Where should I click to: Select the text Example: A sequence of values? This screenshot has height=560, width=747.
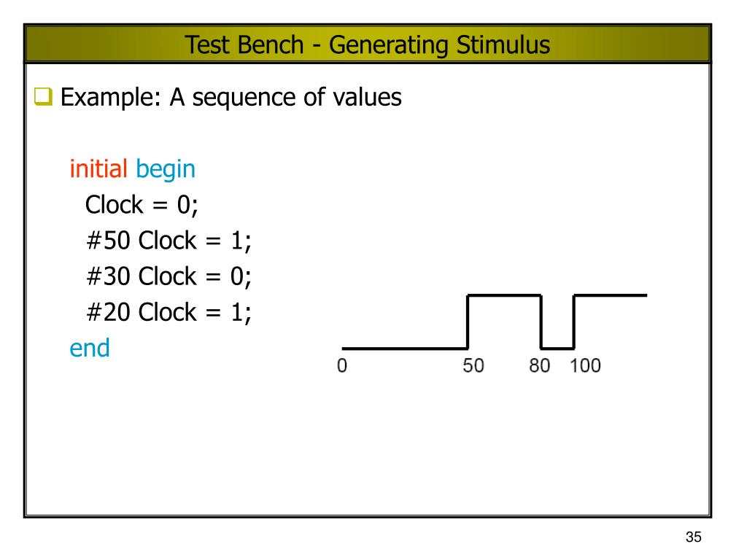coord(231,98)
